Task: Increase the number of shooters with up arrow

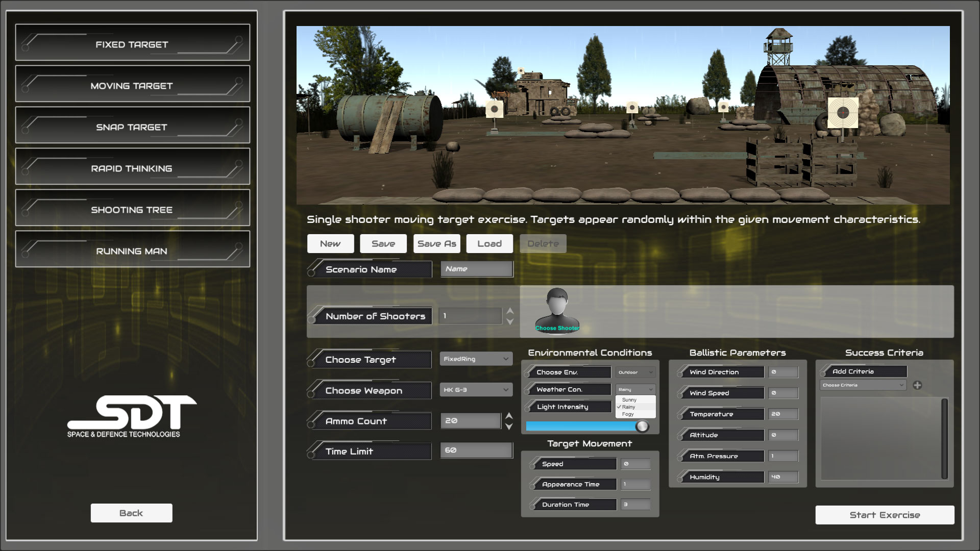Action: [510, 311]
